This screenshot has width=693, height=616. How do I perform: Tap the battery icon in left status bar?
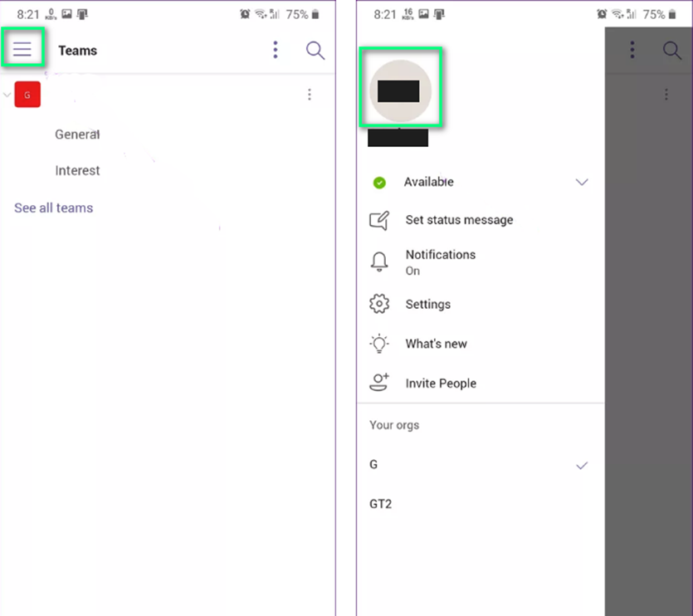(315, 15)
